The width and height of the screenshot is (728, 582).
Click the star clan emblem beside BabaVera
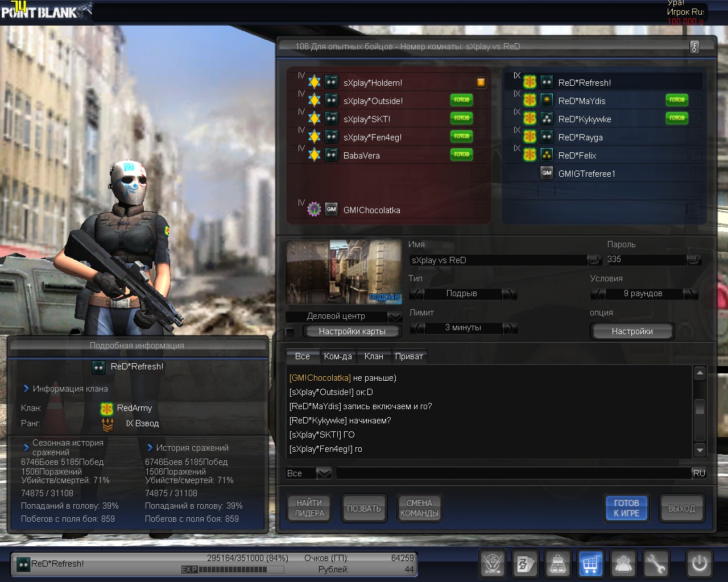click(x=315, y=155)
